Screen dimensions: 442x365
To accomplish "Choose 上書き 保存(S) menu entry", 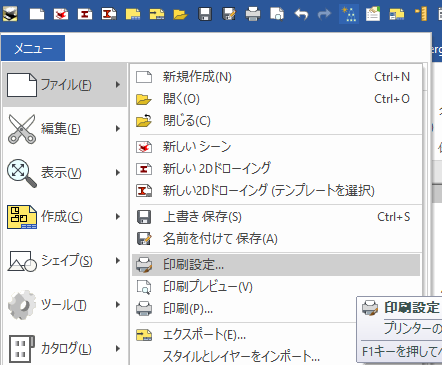I will click(276, 217).
